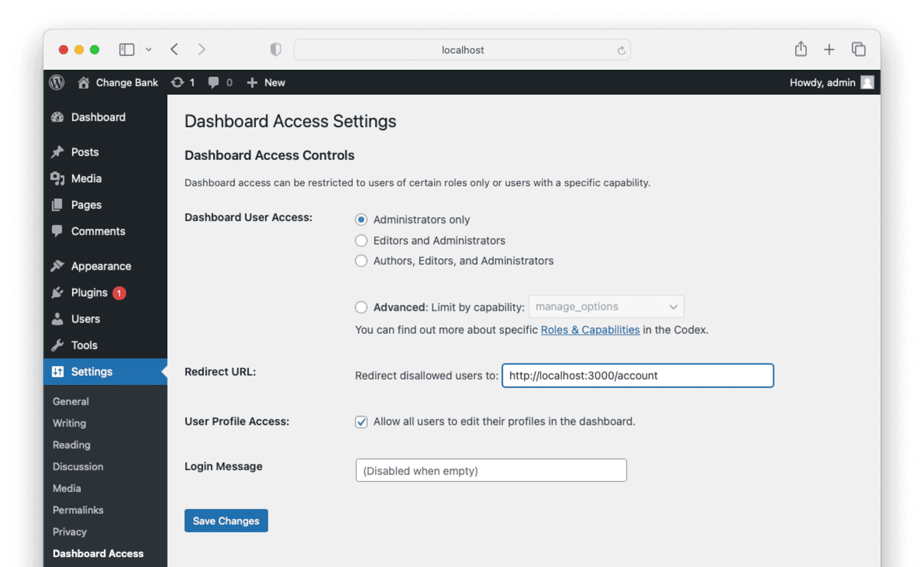Select the Media library icon in the sidebar
This screenshot has width=924, height=567.
point(58,178)
